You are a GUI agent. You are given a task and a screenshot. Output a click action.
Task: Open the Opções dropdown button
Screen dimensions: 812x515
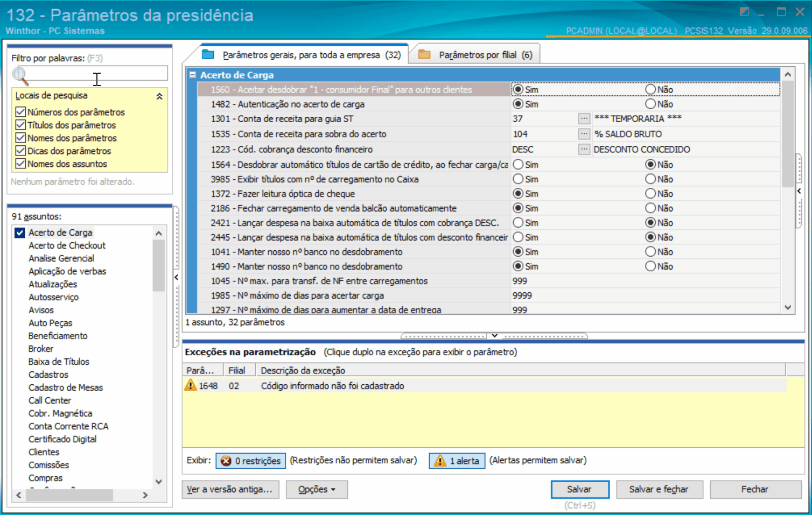pos(317,489)
